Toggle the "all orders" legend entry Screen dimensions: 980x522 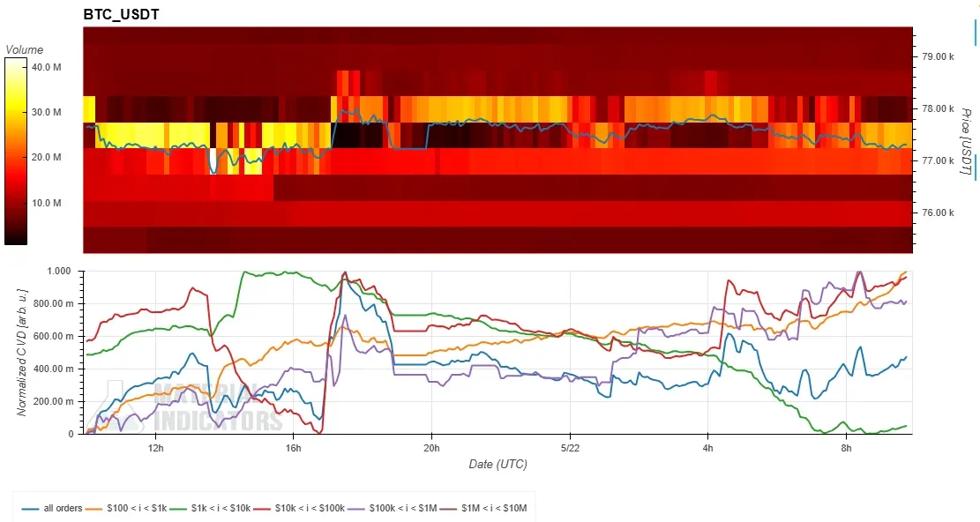[52, 508]
